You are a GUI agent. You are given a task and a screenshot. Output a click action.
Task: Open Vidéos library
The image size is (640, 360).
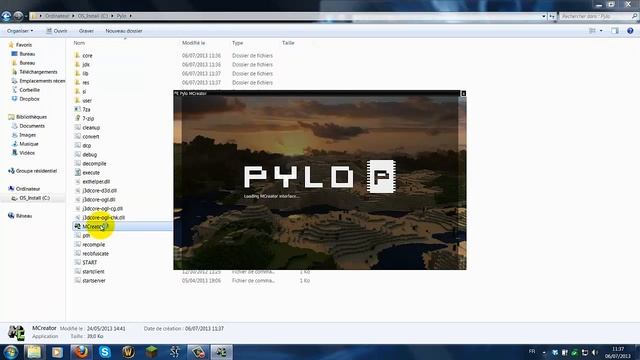pyautogui.click(x=27, y=153)
